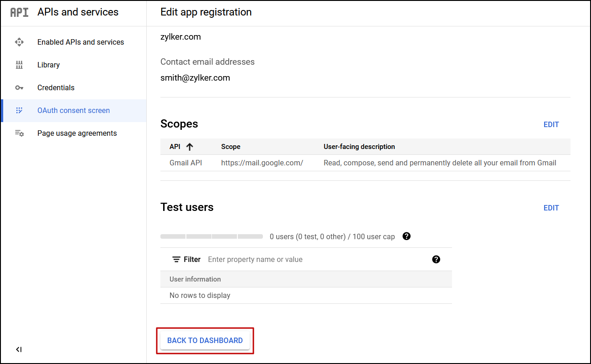Click the Library grid icon in the sidebar
This screenshot has width=591, height=364.
tap(19, 65)
